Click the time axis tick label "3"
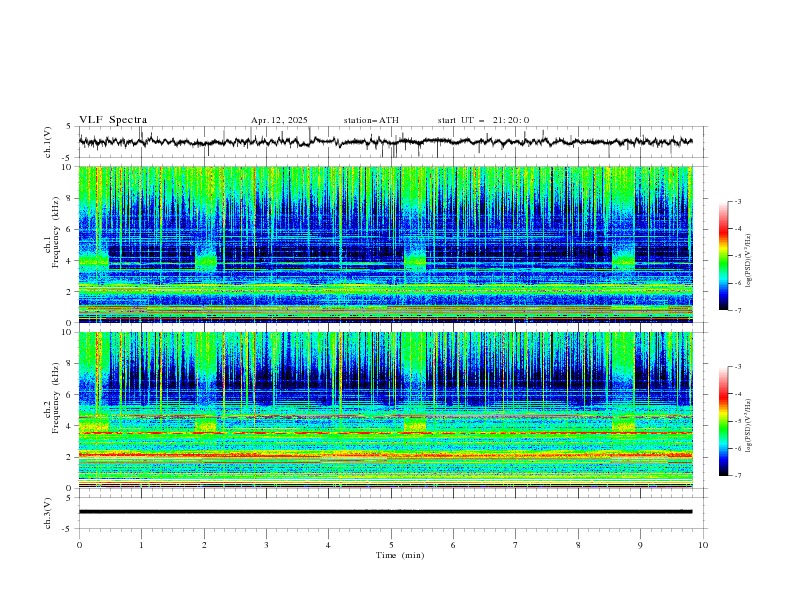 [266, 545]
